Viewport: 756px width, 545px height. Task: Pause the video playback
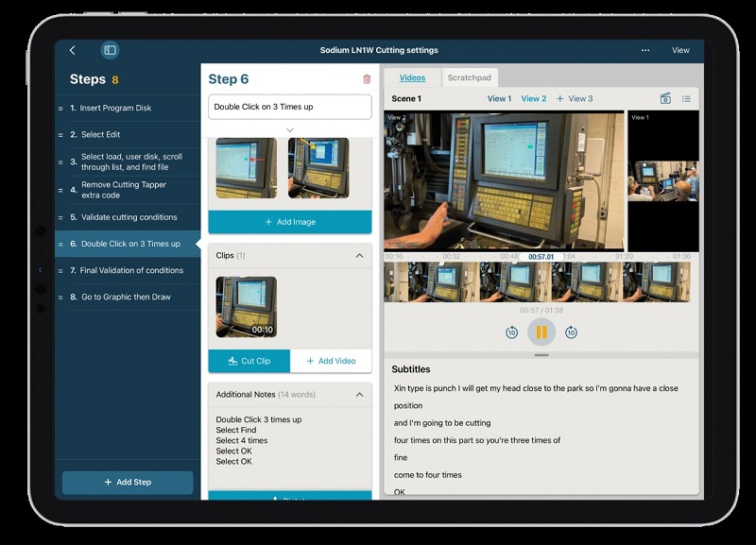[x=541, y=332]
